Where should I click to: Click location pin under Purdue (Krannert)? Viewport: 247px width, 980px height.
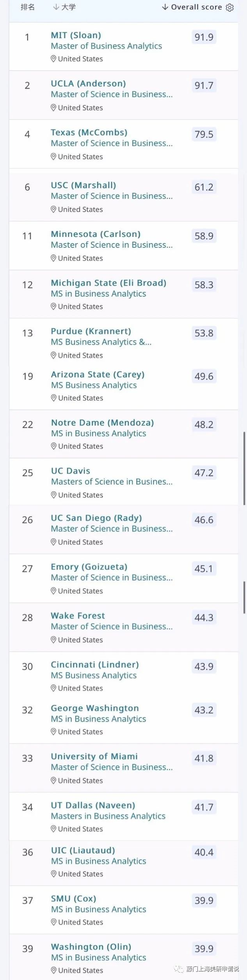(53, 355)
